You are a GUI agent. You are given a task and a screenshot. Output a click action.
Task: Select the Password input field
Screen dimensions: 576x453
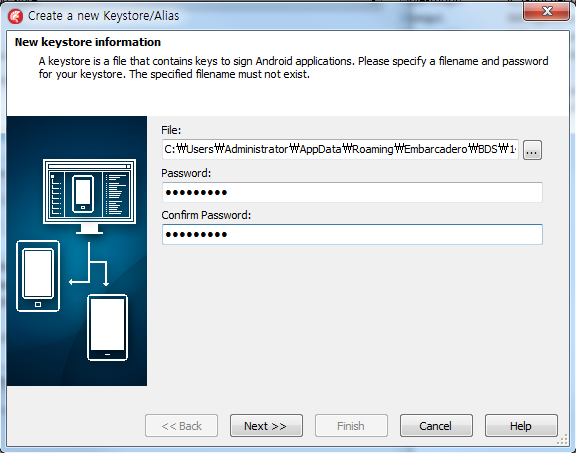coord(352,192)
